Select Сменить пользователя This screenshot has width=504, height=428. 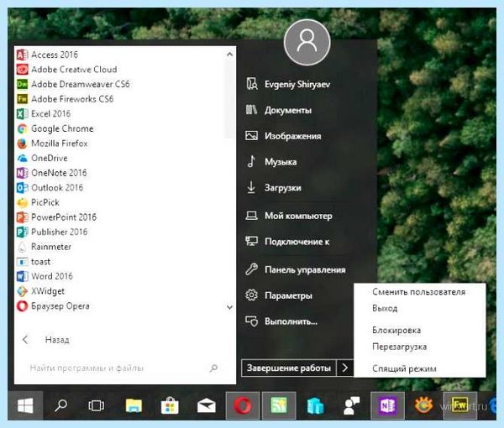(x=418, y=292)
